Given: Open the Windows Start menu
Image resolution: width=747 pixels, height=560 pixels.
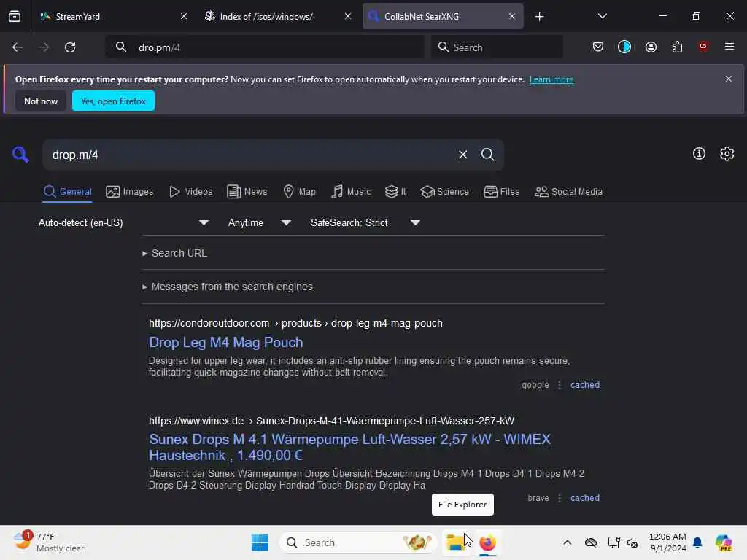Looking at the screenshot, I should pos(260,542).
